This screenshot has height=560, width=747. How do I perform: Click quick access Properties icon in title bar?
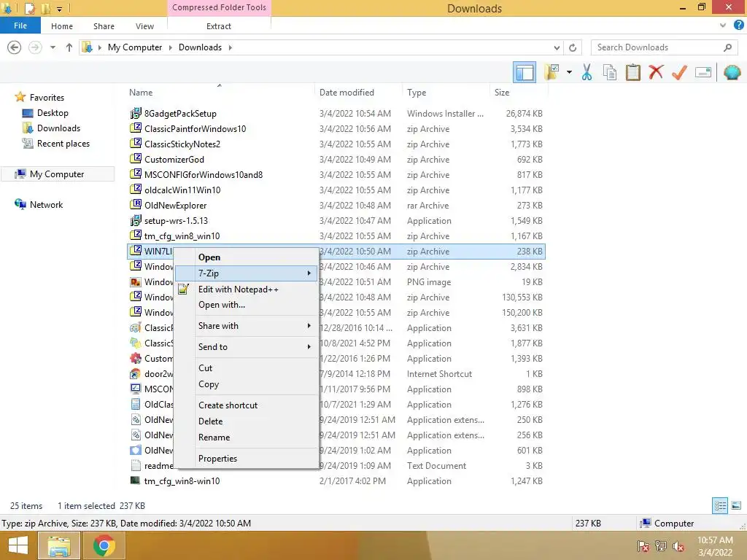(29, 8)
